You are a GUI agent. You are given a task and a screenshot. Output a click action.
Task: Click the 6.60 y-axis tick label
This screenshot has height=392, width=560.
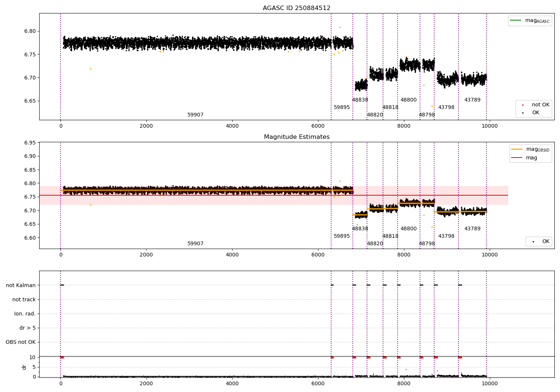click(30, 238)
